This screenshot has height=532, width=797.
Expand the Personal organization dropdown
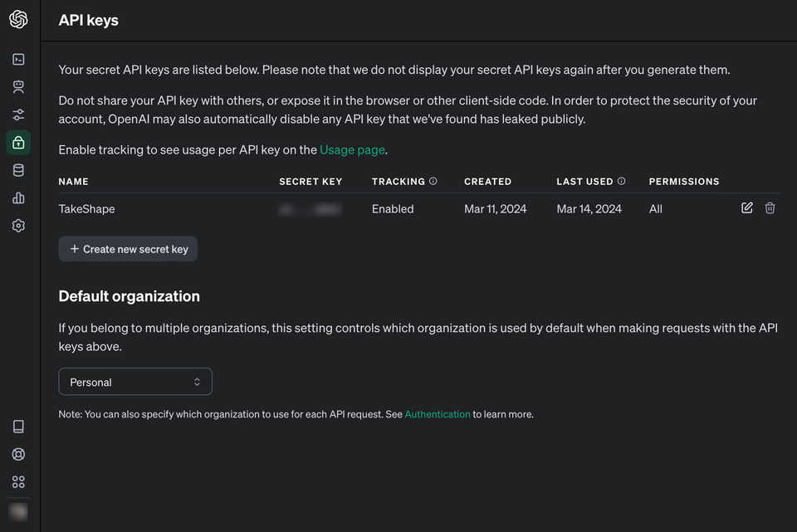point(135,382)
